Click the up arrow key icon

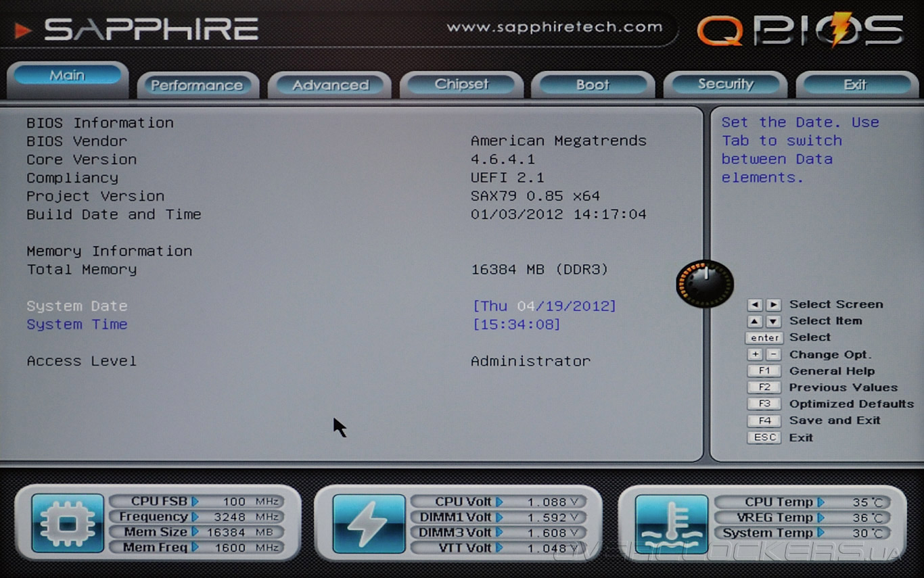pyautogui.click(x=755, y=322)
